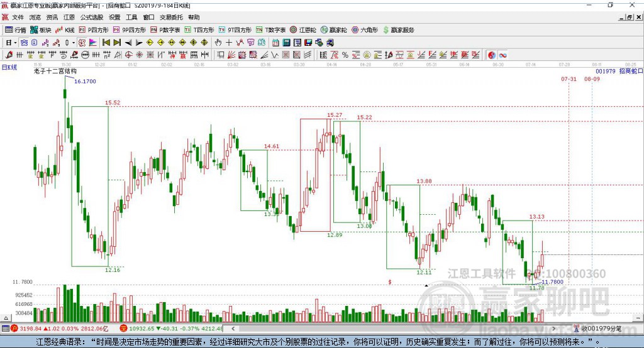
Task: Click the 收001979分笔 status entry
Action: (x=601, y=329)
